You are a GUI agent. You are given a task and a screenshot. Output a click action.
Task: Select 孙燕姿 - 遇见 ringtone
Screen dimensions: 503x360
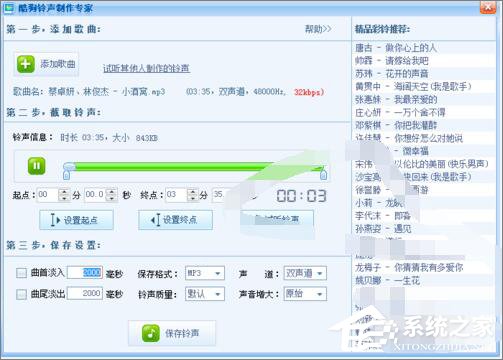383,229
